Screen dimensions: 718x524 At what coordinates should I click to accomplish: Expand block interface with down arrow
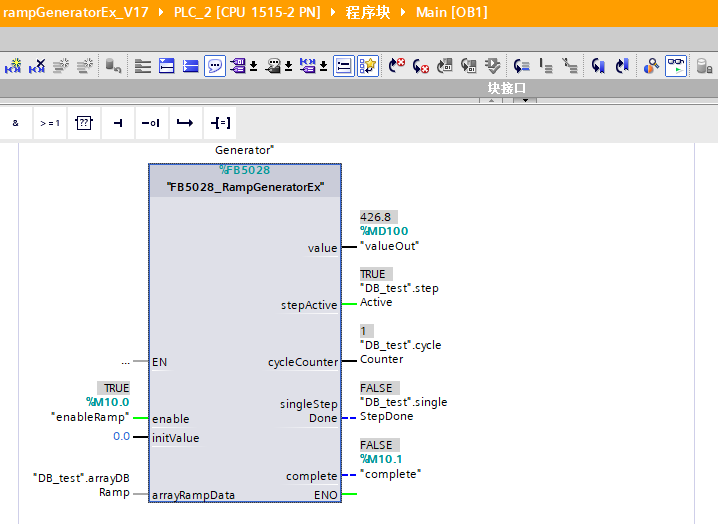tap(525, 100)
